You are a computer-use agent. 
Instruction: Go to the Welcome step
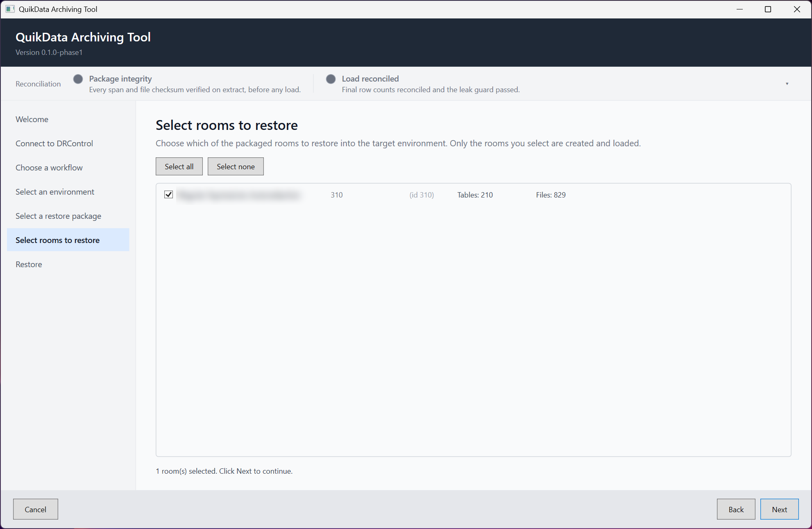[68, 119]
